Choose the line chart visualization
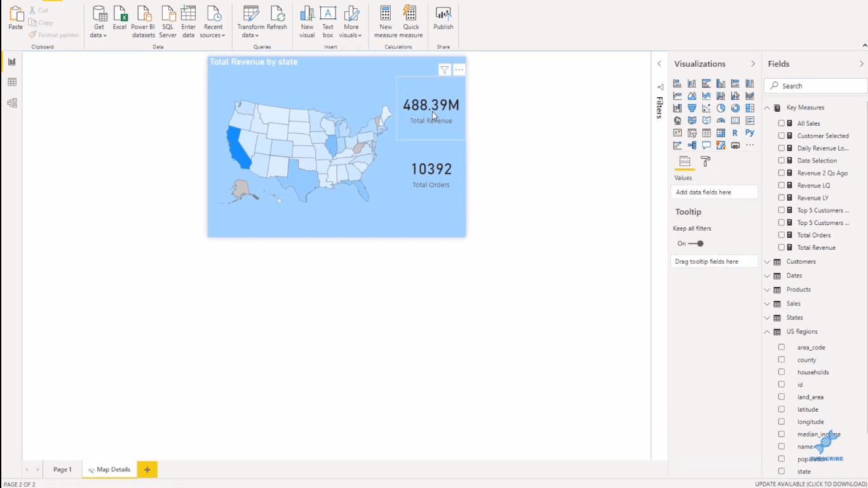 [x=677, y=96]
